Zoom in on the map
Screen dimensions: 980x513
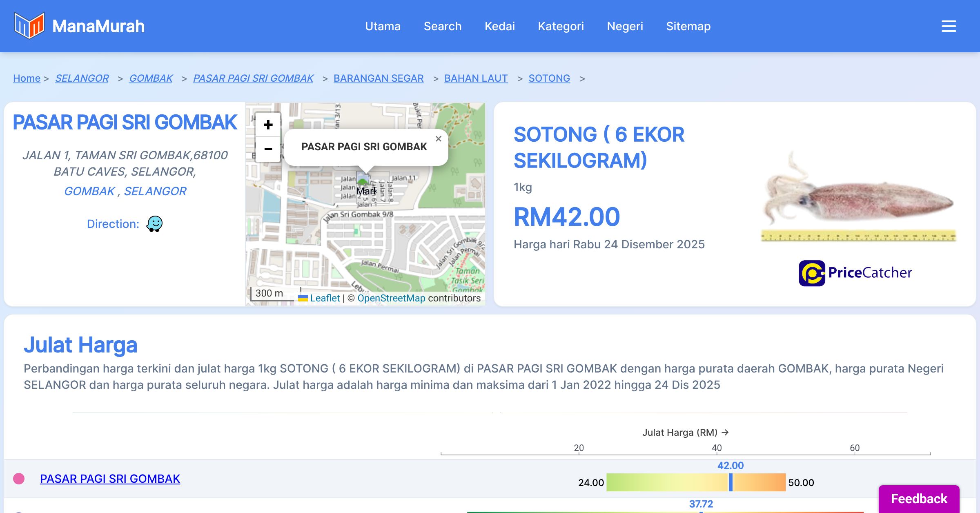point(268,125)
